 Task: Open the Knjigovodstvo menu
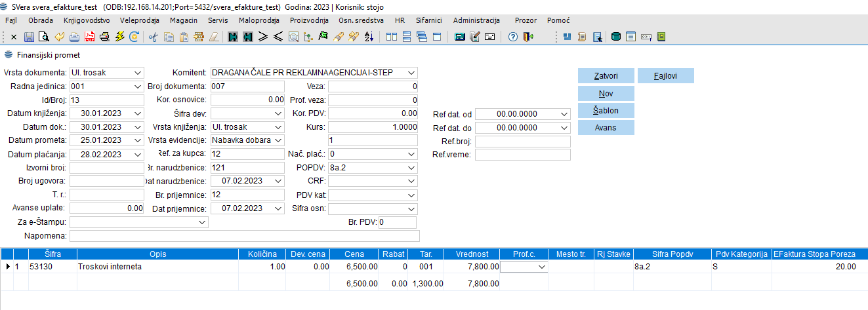pos(87,20)
